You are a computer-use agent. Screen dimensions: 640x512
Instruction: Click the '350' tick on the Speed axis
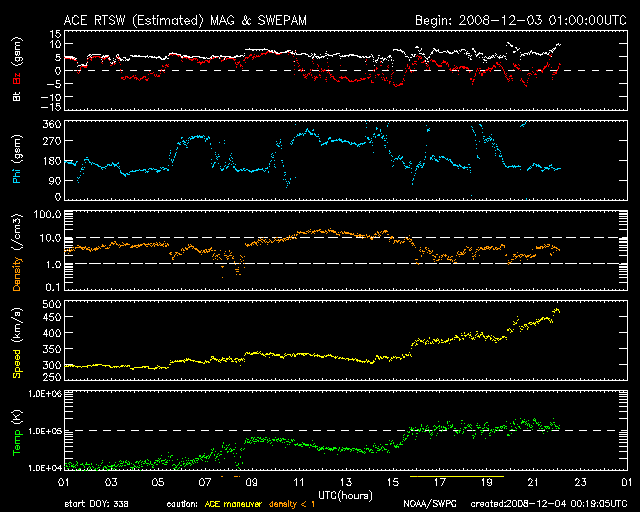[x=52, y=349]
